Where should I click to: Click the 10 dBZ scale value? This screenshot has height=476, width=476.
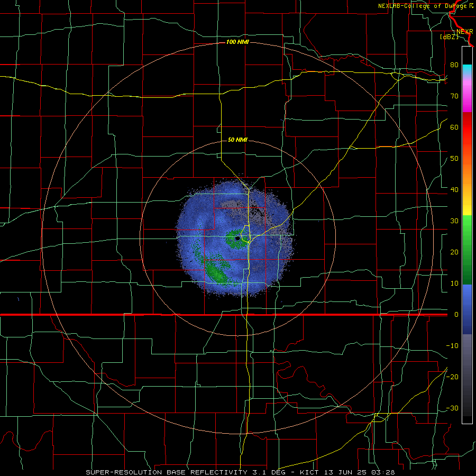pyautogui.click(x=454, y=283)
